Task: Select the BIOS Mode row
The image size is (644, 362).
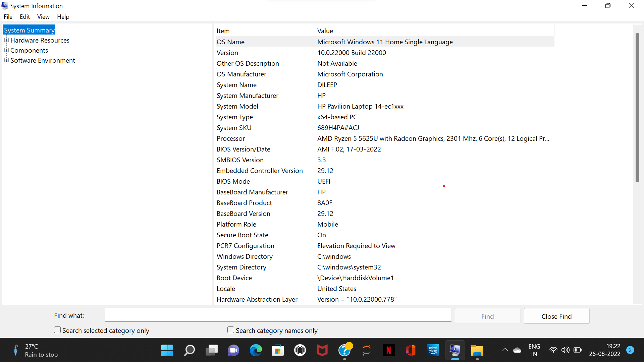Action: click(x=384, y=181)
